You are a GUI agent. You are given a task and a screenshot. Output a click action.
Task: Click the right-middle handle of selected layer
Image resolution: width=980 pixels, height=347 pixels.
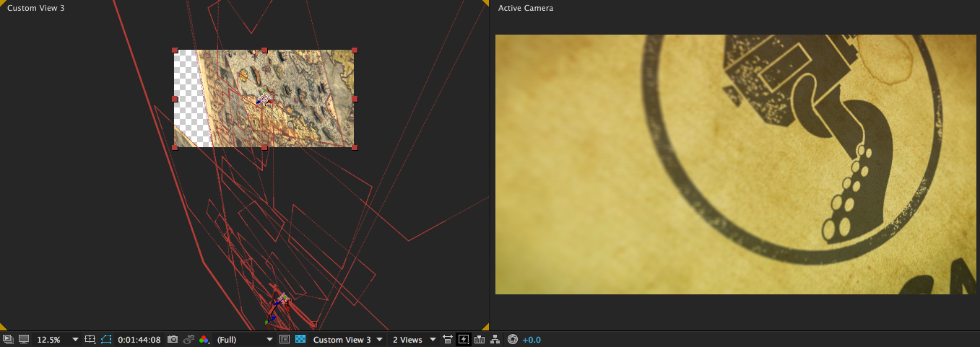tap(355, 99)
